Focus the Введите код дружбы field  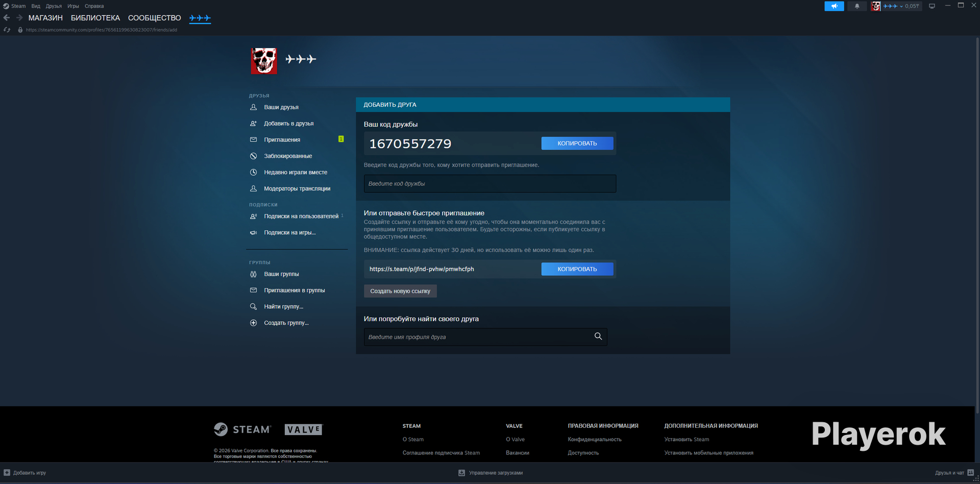[x=490, y=184]
